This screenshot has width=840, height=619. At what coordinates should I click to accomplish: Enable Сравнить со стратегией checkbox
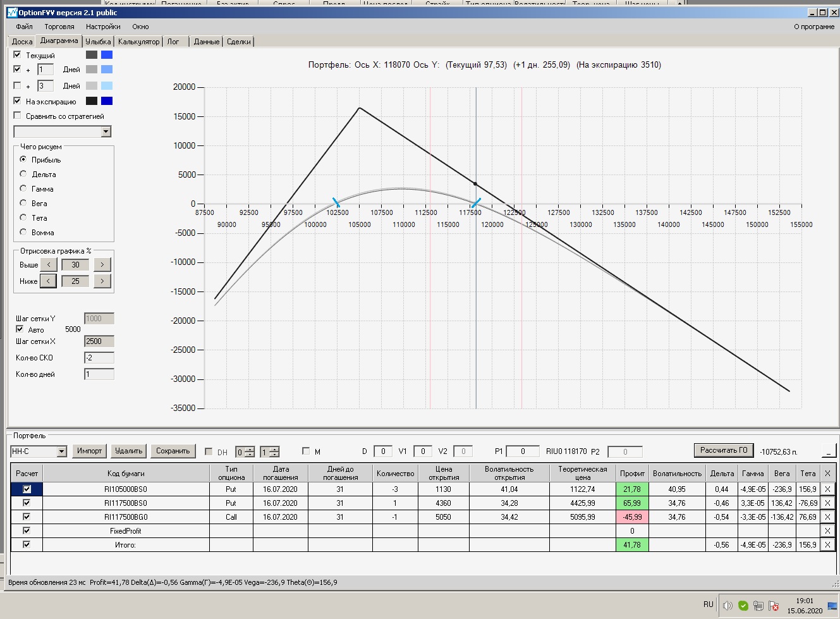[17, 115]
